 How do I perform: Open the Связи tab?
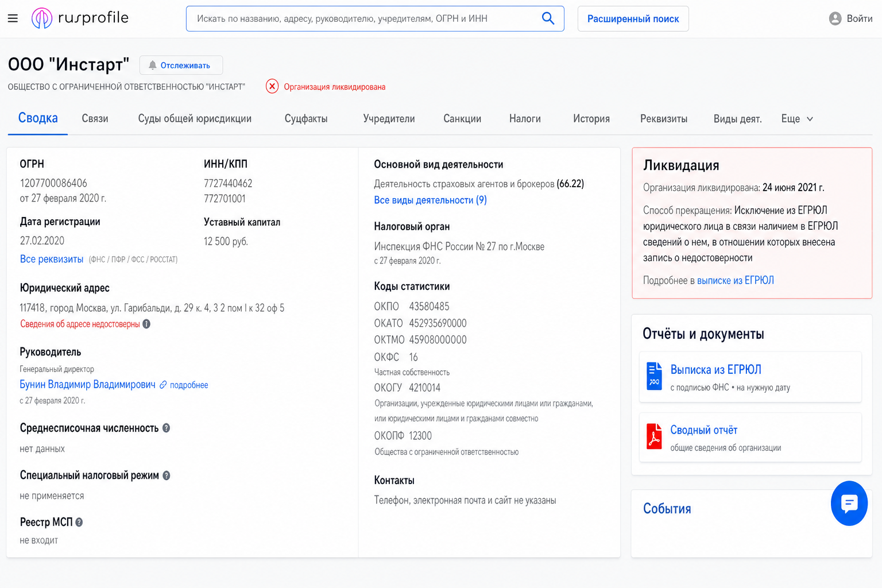95,119
